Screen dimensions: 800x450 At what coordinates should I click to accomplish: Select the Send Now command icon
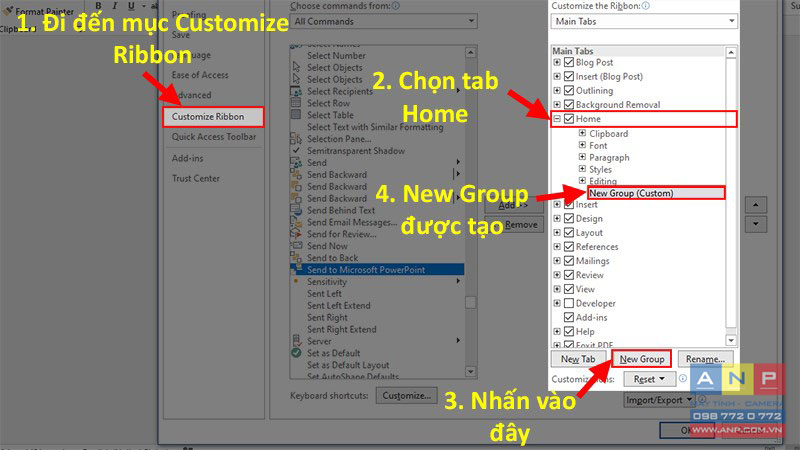(x=296, y=246)
